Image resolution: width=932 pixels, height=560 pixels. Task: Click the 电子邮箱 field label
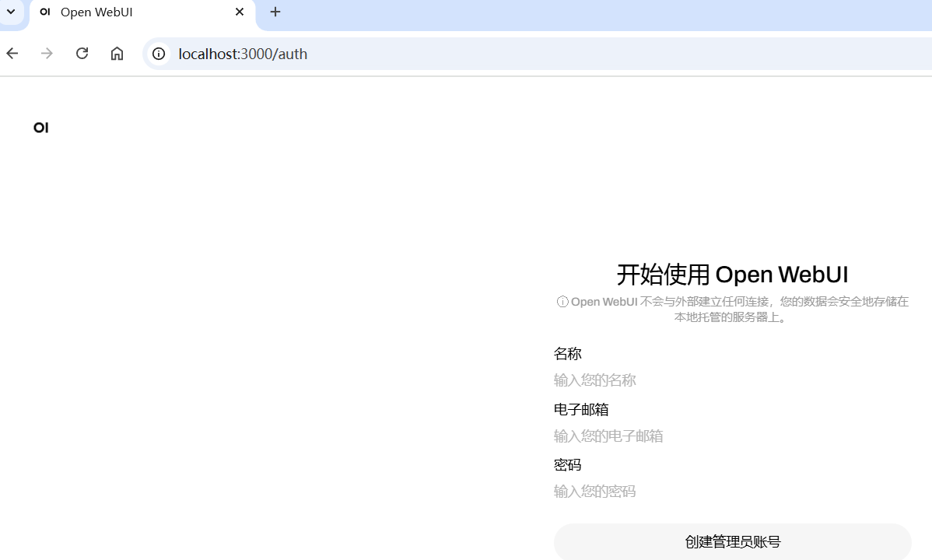(x=581, y=410)
